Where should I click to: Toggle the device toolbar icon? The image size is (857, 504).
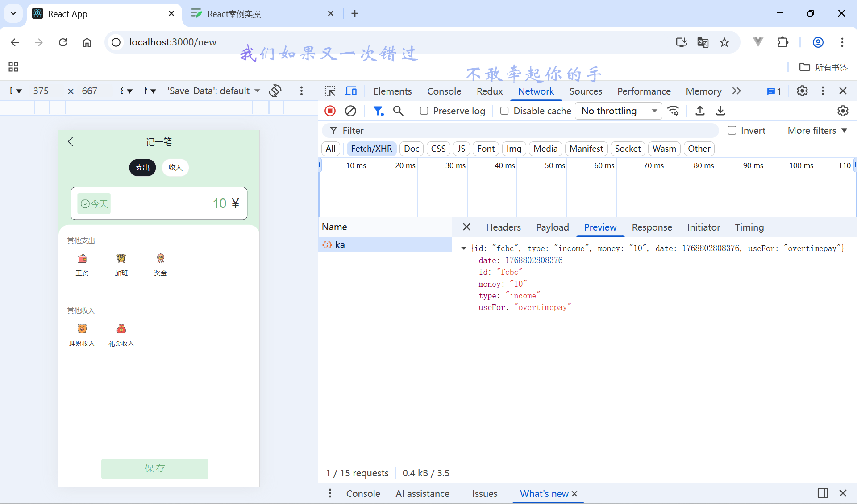pos(351,91)
